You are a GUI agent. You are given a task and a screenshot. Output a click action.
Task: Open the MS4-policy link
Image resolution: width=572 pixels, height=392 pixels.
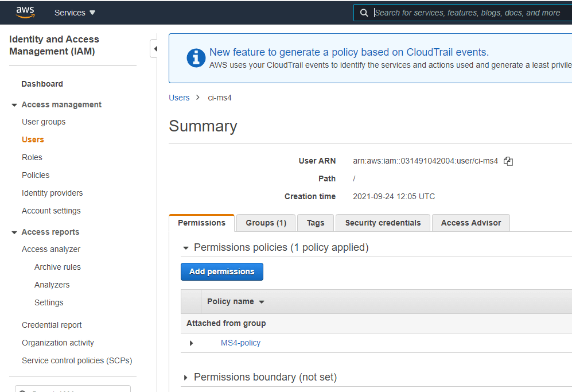click(241, 343)
